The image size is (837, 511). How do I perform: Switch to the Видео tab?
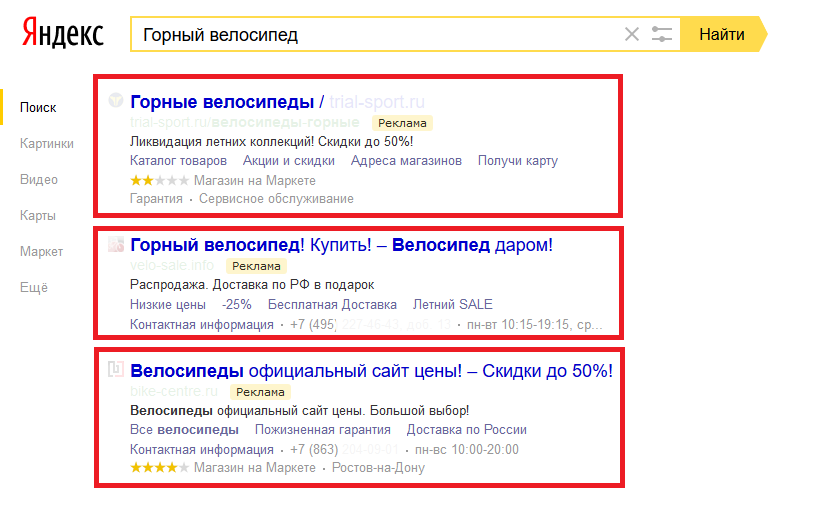[38, 179]
